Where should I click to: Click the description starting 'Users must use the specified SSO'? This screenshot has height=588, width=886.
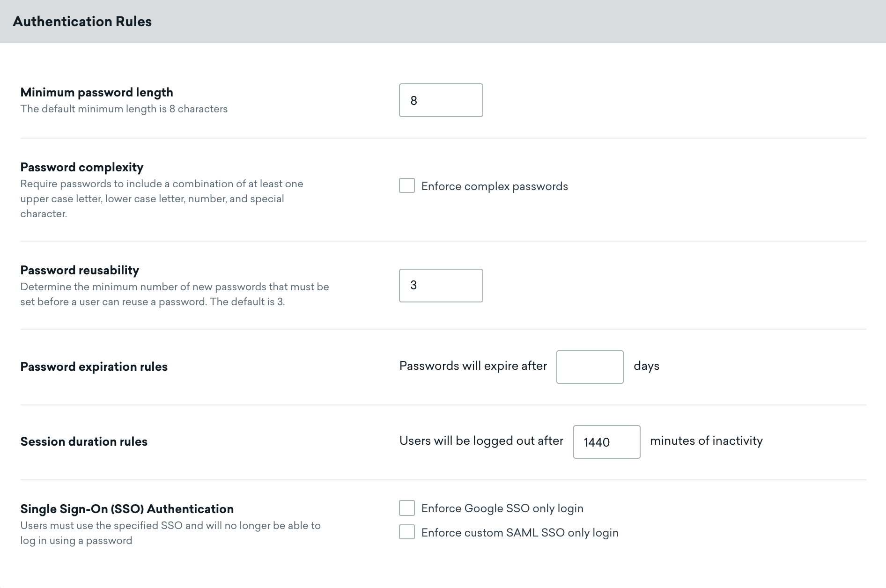[x=170, y=533]
